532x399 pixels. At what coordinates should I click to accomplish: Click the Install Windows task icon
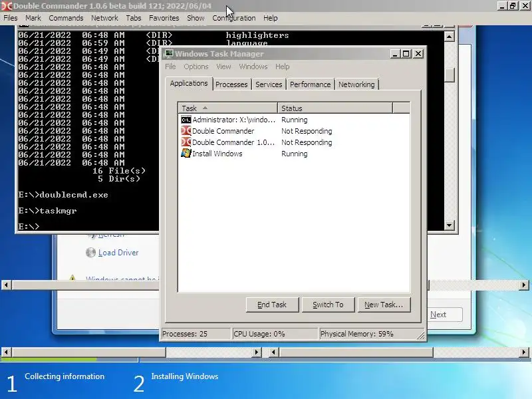pyautogui.click(x=186, y=154)
